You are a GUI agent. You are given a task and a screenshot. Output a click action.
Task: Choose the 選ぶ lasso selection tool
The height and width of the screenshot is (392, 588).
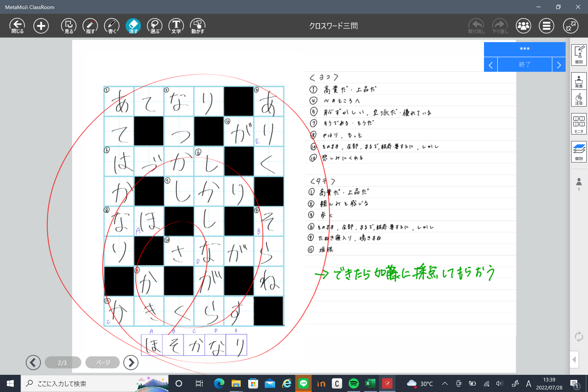click(x=155, y=26)
